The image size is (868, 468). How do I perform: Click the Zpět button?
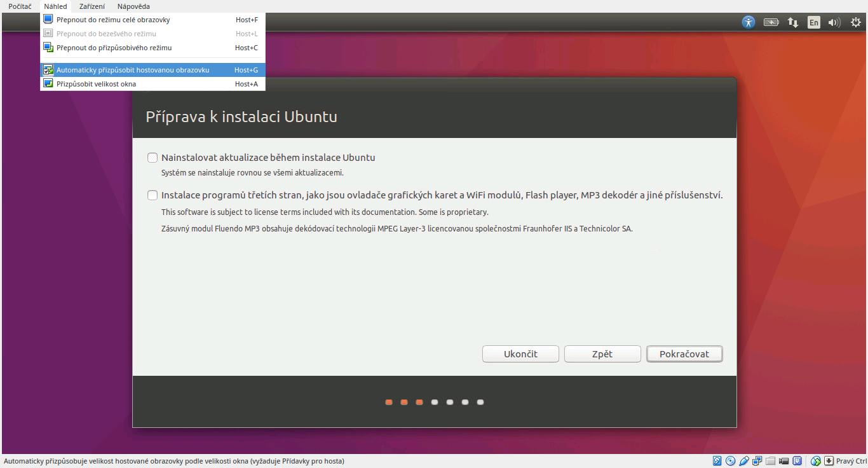pos(602,354)
